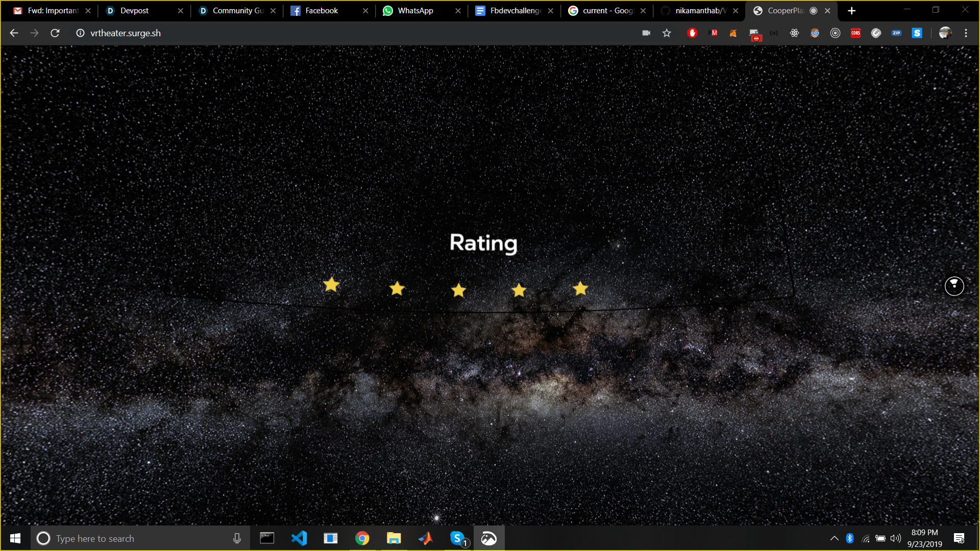This screenshot has width=980, height=551.
Task: Click the camera icon in address bar
Action: point(646,33)
